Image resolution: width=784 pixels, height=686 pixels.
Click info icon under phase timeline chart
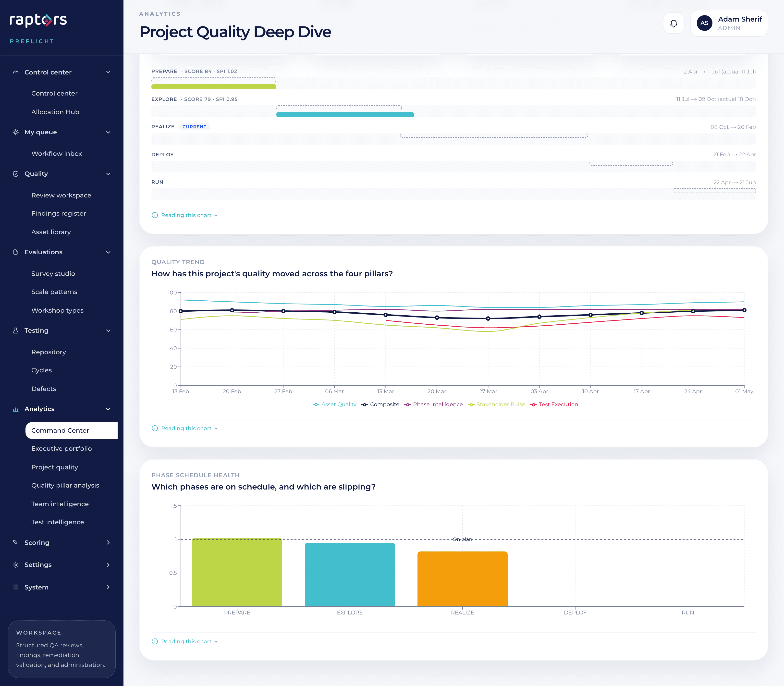[x=155, y=215]
